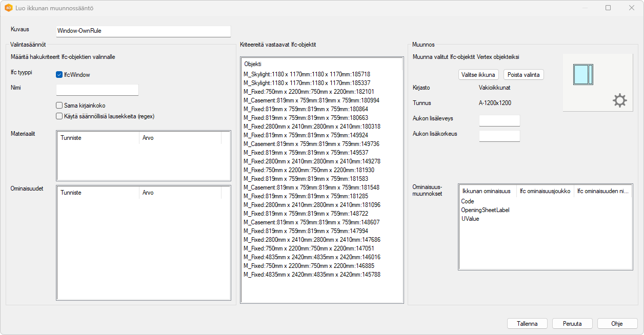Select object M_Fixed 819mm ending 180663
644x335 pixels.
tap(306, 118)
